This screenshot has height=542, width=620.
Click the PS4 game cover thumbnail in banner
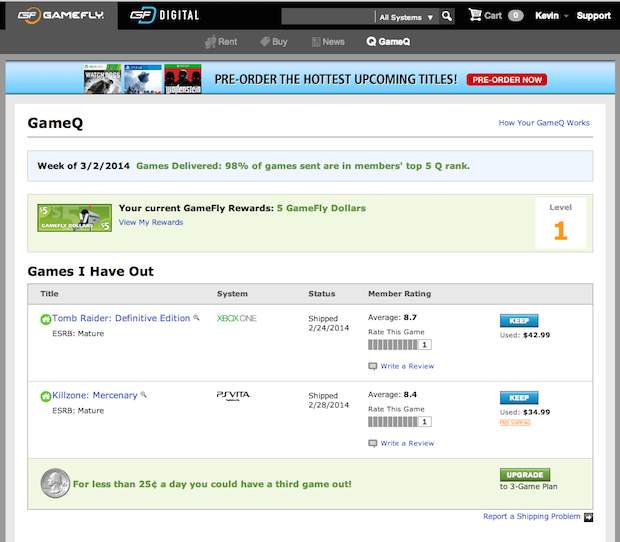[143, 79]
